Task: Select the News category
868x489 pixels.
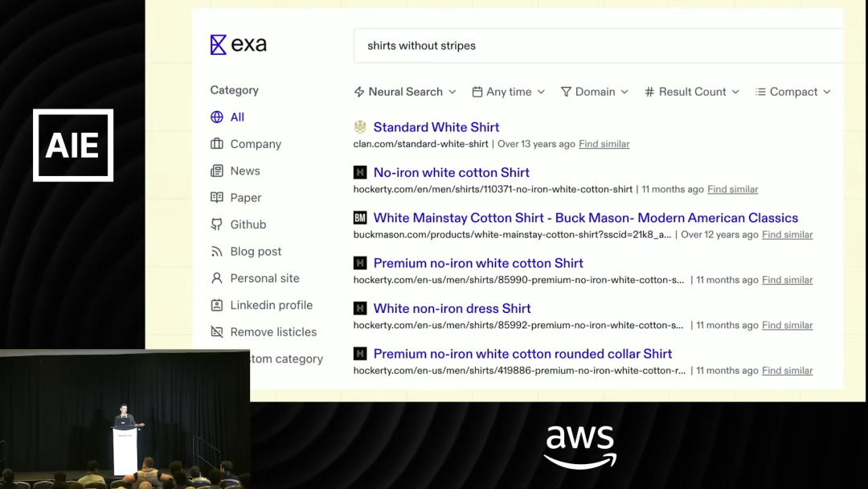Action: click(x=235, y=171)
